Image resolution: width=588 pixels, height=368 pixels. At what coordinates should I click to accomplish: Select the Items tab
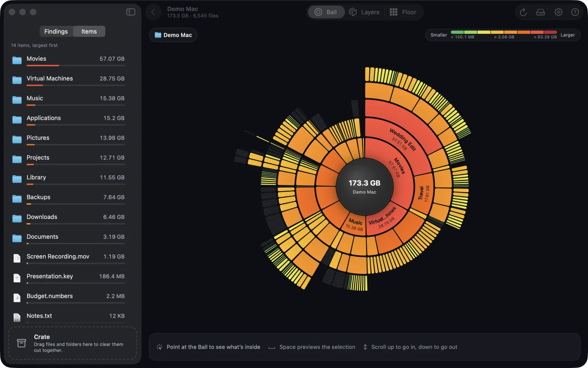point(89,31)
